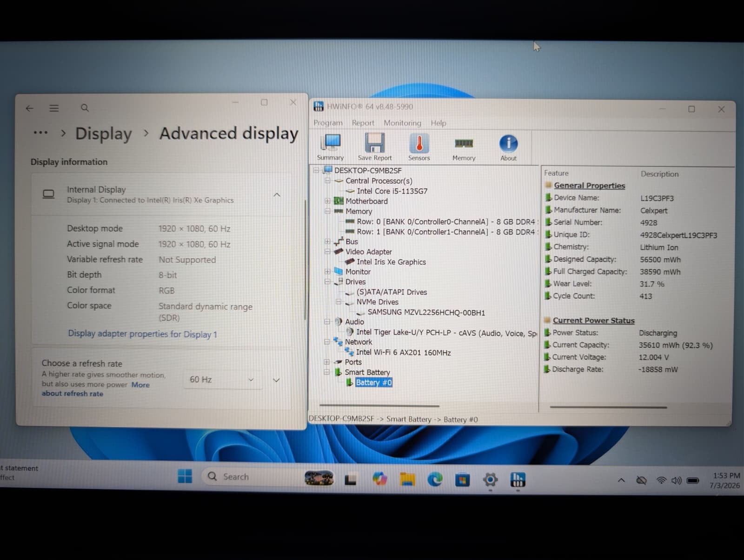
Task: Click the Description column header
Action: 659,174
